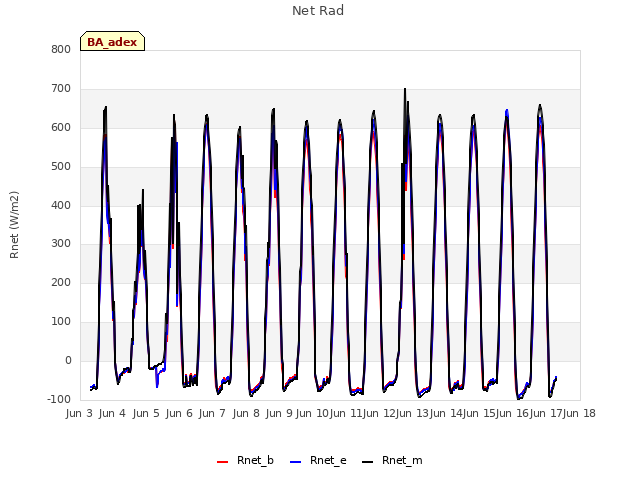Click the Jun 17 x-axis label
Viewport: 640px width, 480px height.
coord(546,413)
